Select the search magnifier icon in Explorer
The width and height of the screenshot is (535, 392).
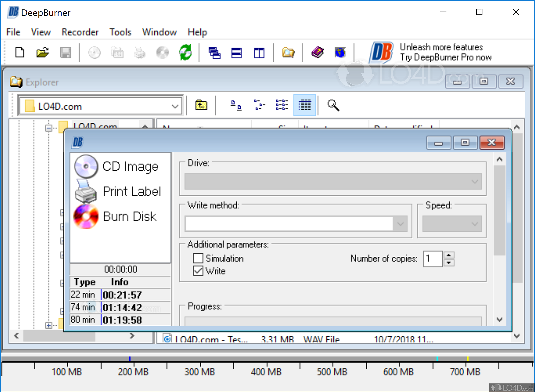tap(333, 105)
